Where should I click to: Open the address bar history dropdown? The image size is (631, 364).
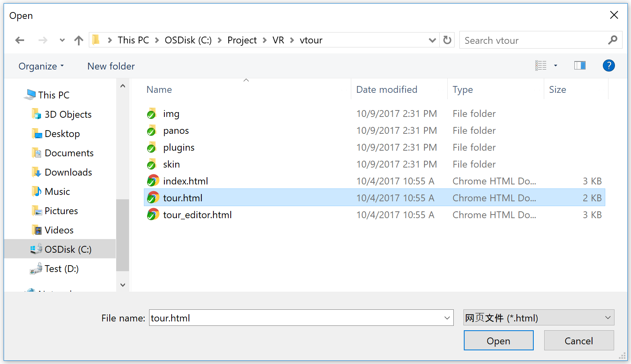(432, 40)
